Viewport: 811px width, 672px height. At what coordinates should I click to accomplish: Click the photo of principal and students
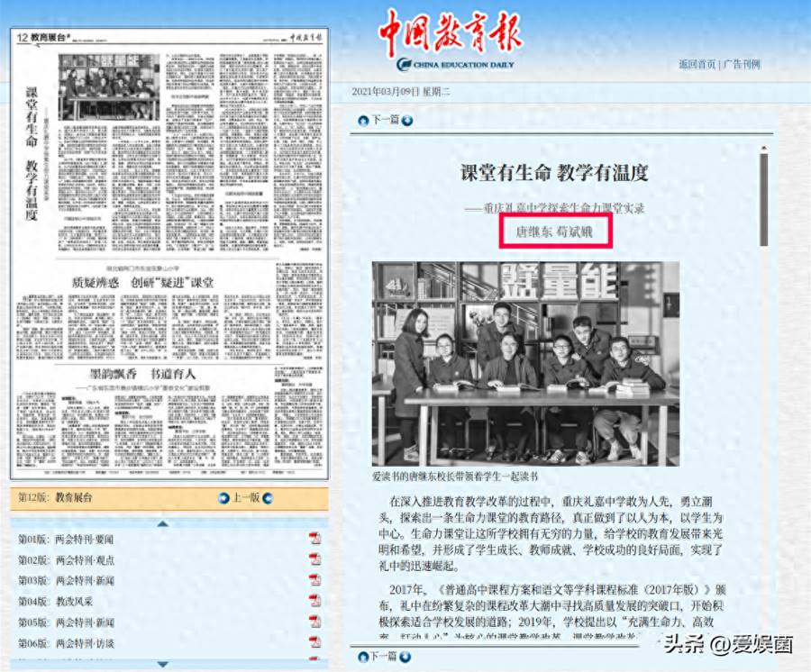525,364
